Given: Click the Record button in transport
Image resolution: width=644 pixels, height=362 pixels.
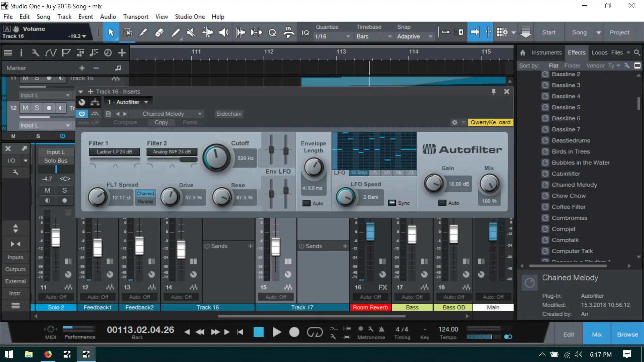Looking at the screenshot, I should coord(294,332).
